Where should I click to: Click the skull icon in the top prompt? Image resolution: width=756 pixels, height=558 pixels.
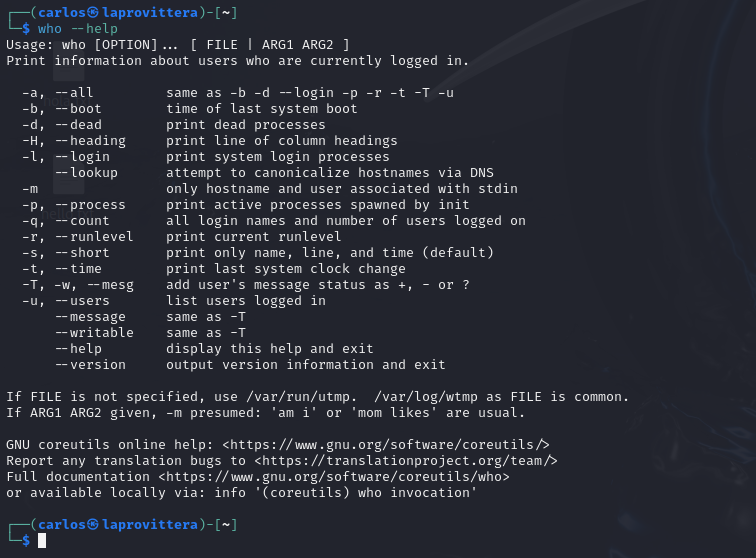pyautogui.click(x=94, y=13)
